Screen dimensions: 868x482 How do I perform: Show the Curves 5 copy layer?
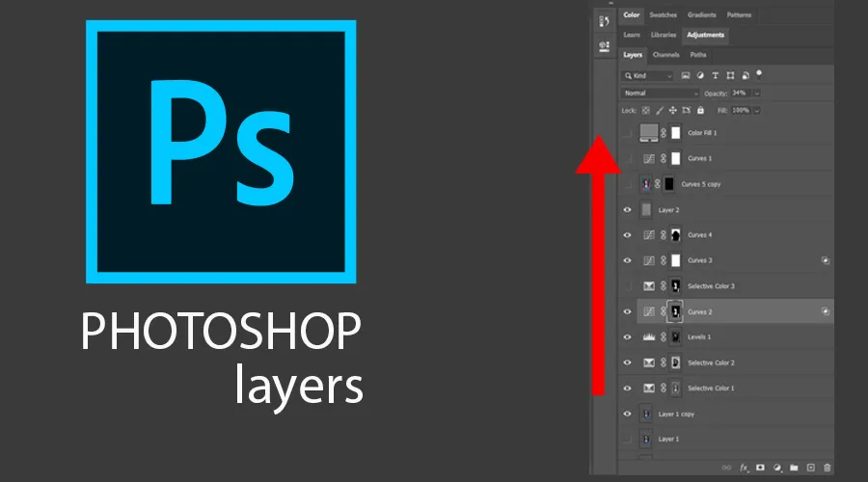coord(627,184)
